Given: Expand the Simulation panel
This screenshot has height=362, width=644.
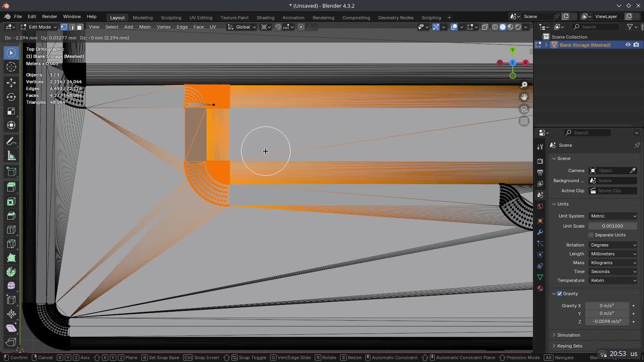Looking at the screenshot, I should [568, 335].
